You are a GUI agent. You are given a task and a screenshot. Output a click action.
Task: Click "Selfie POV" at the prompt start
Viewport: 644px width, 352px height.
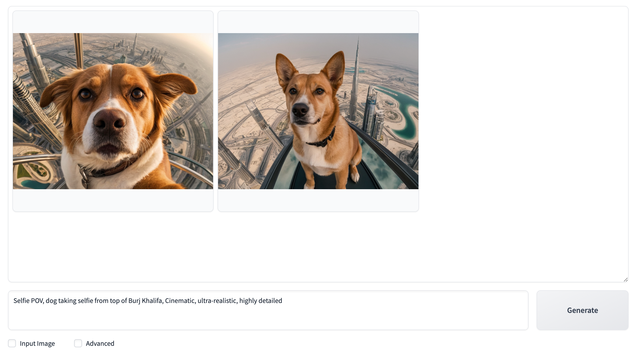point(29,300)
